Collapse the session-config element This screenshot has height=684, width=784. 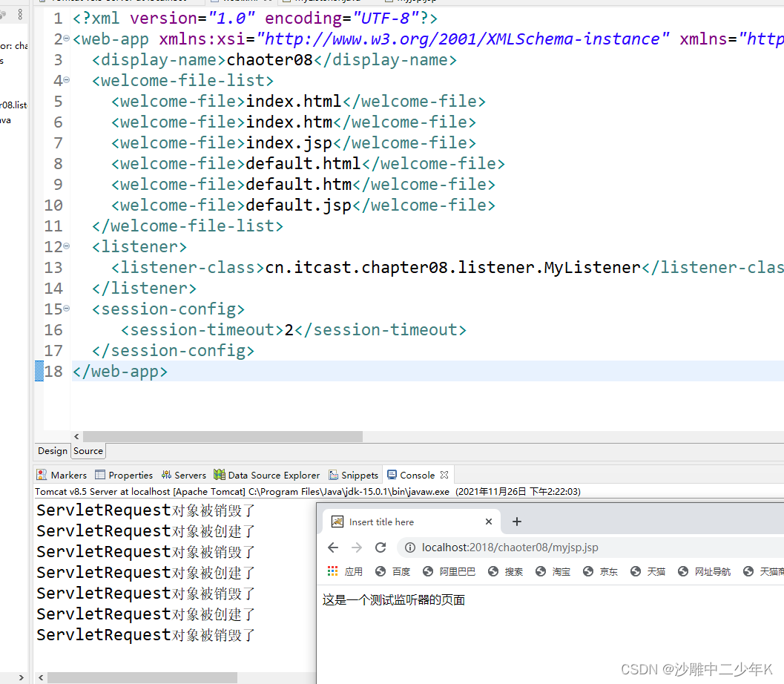coord(66,309)
